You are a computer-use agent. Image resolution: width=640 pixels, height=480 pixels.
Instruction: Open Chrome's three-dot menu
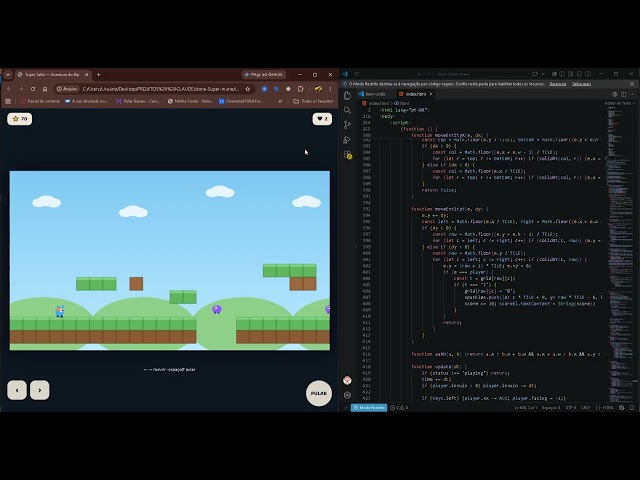[x=330, y=89]
